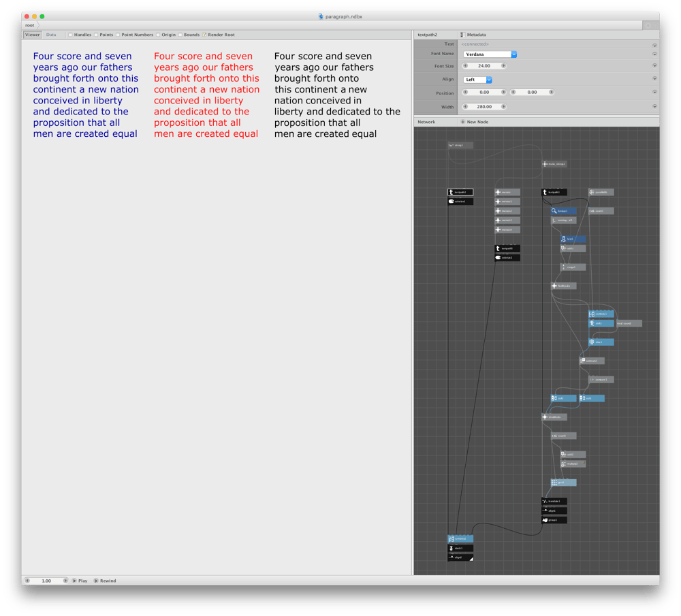Increase the Width value with right arrow
Screen dimensions: 681x616
[x=503, y=106]
